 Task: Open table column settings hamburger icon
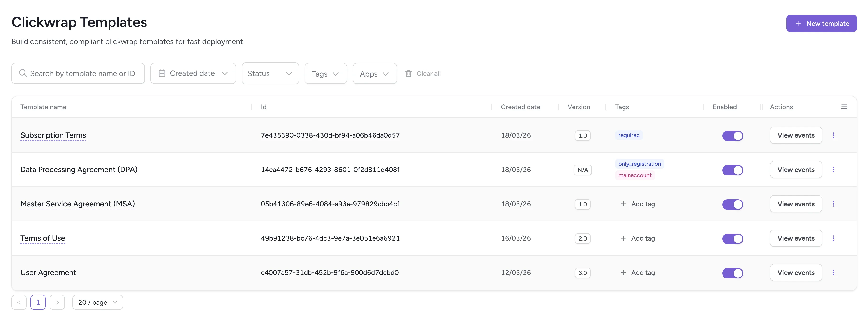(x=844, y=107)
